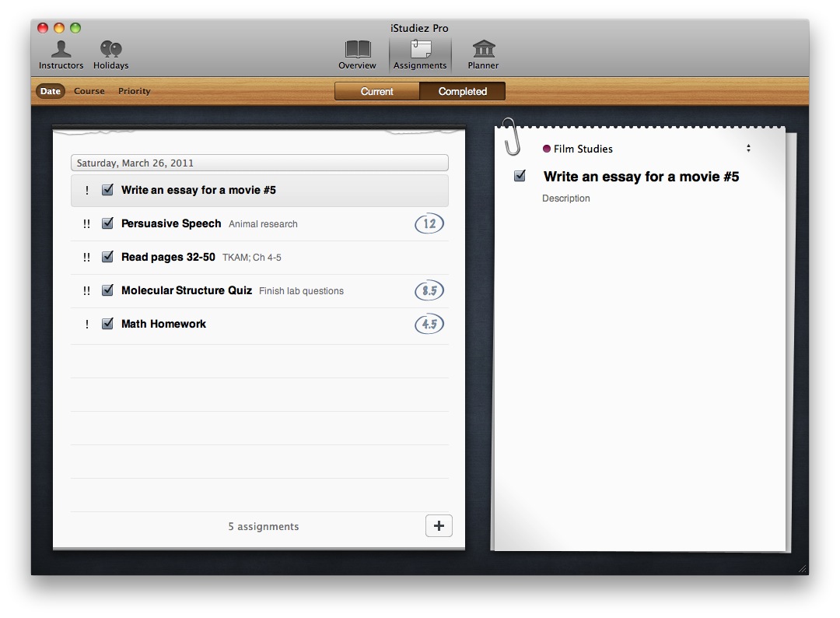Toggle the checkbox in the detail note
Image resolution: width=840 pixels, height=618 pixels.
pyautogui.click(x=520, y=176)
